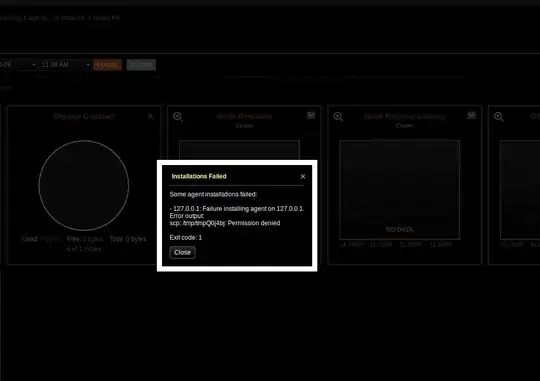Open Write Request Latency graph options icon
The width and height of the screenshot is (540, 381).
point(471,115)
